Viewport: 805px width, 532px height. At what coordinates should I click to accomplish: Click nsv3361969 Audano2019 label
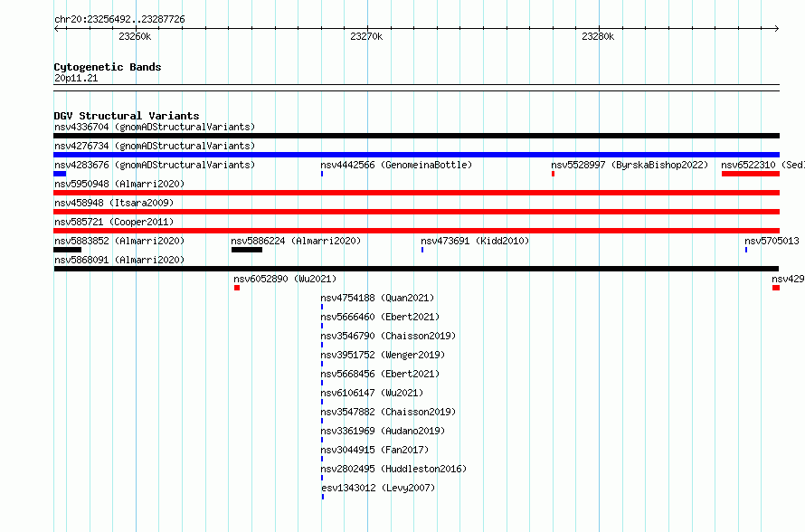pos(383,431)
